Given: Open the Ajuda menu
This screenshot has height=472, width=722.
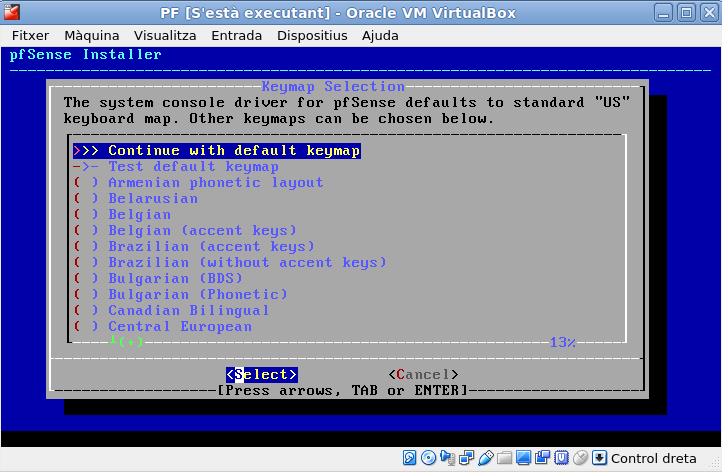Looking at the screenshot, I should (380, 35).
